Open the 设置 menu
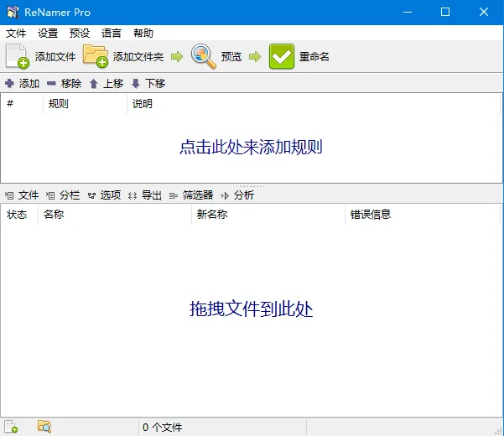 tap(48, 33)
